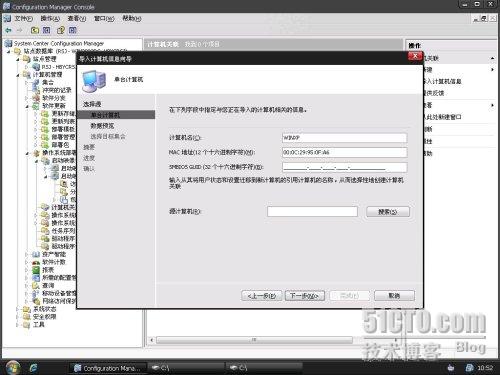The width and height of the screenshot is (500, 375).
Task: Collapse the 站点管理 tree node
Action: 18,59
